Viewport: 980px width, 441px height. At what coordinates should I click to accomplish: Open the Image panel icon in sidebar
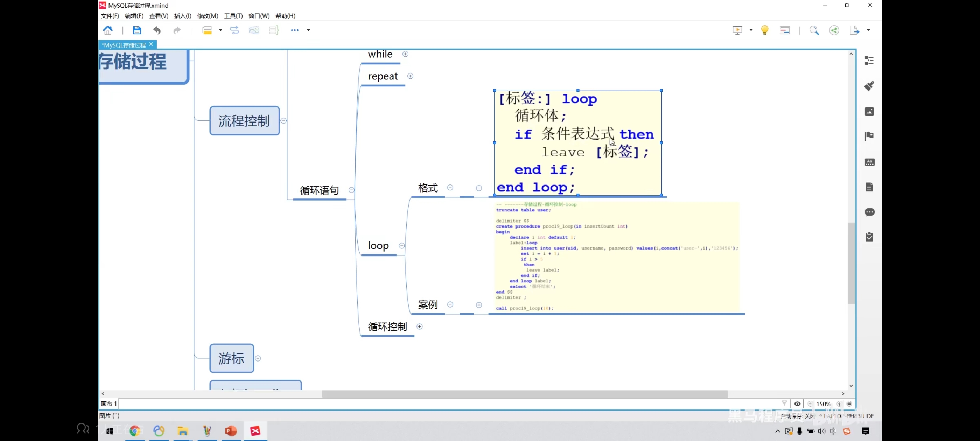pyautogui.click(x=869, y=111)
